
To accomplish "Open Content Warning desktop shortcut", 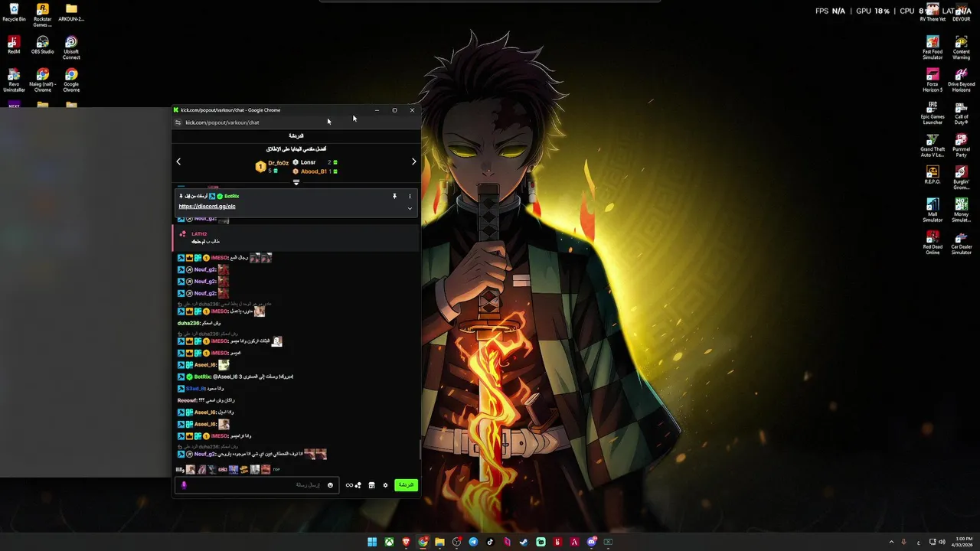I will pos(961,48).
